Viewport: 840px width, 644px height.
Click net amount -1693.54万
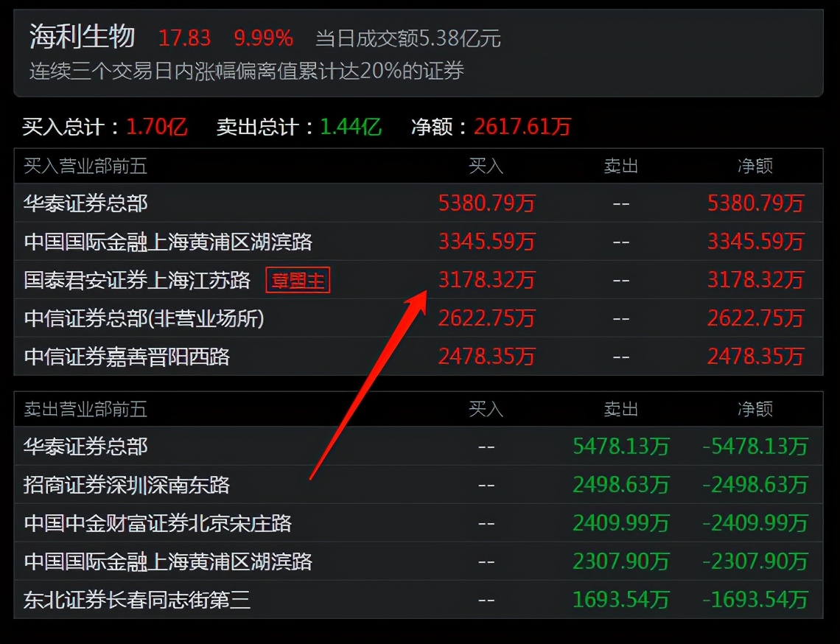[x=755, y=600]
